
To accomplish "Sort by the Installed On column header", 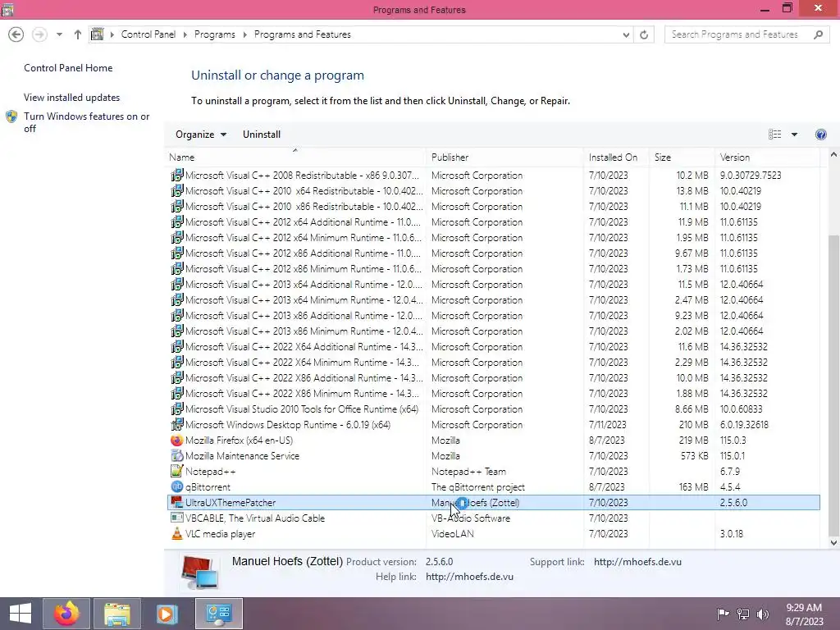I will [x=616, y=157].
